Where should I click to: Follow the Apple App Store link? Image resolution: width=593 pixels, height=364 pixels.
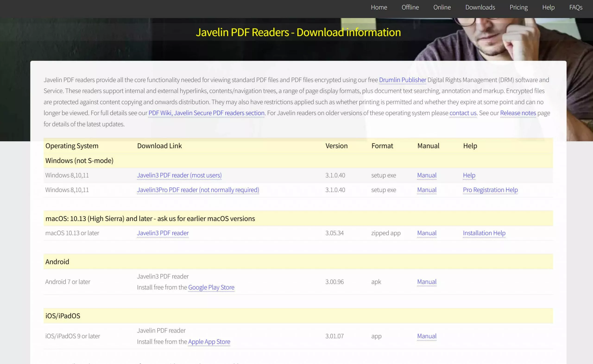pos(209,342)
